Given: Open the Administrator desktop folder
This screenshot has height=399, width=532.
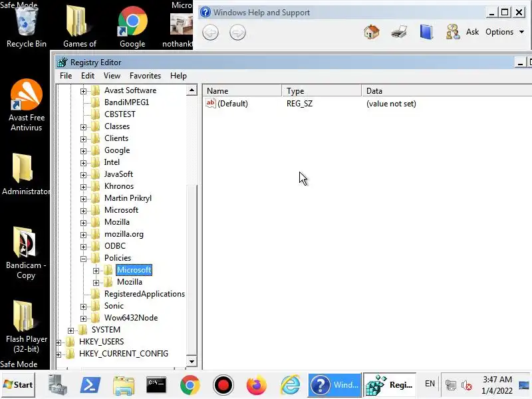Looking at the screenshot, I should coord(25,174).
